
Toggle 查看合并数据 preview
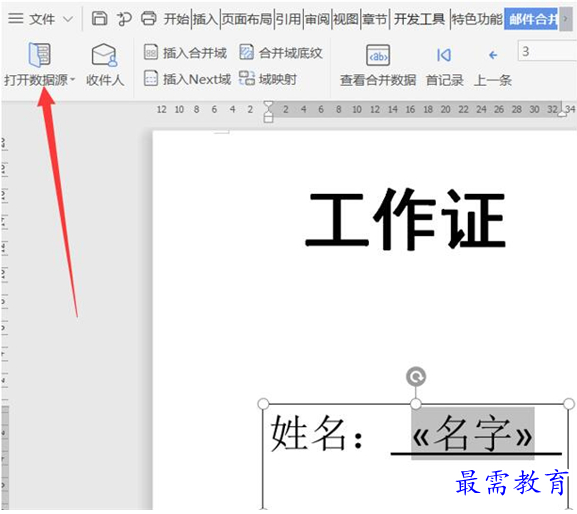pyautogui.click(x=378, y=65)
